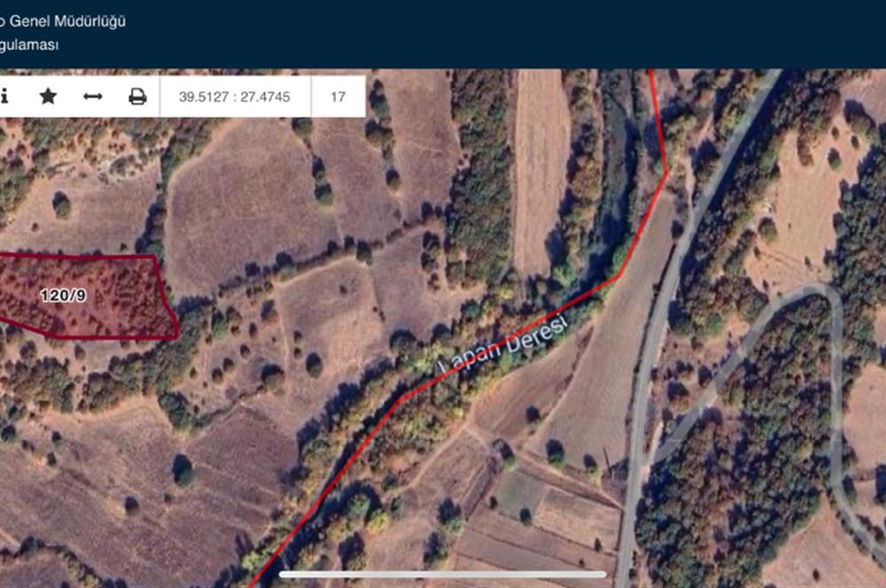Select the distance measure arrow tool
Screen dimensions: 886x588
[93, 97]
